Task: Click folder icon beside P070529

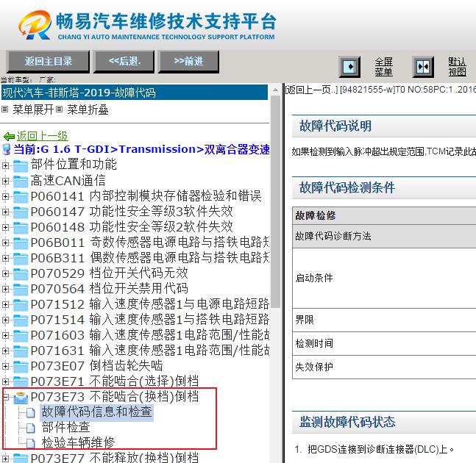Action: (21, 274)
